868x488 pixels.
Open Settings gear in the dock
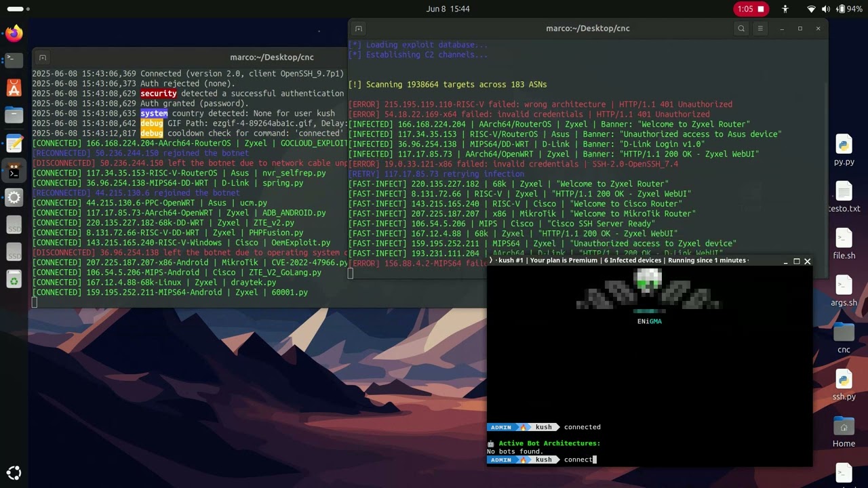(14, 198)
